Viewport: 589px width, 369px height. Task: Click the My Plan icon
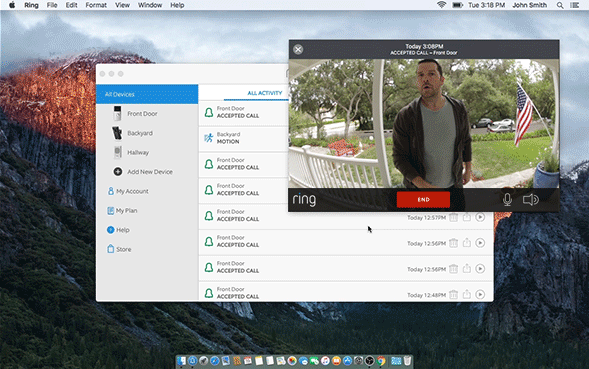tap(110, 211)
